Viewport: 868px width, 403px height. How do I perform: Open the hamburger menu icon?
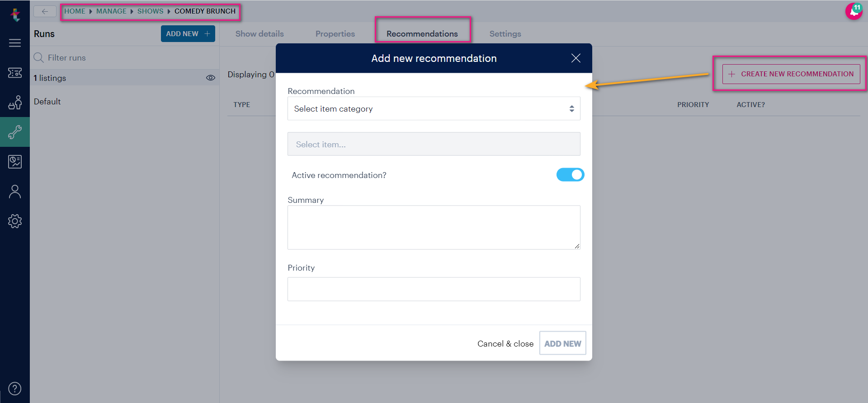point(15,43)
